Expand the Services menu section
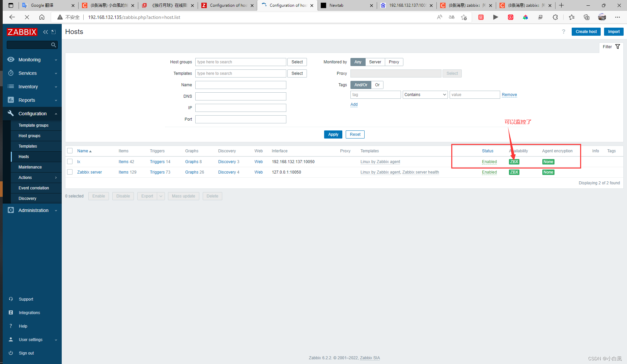 click(56, 73)
